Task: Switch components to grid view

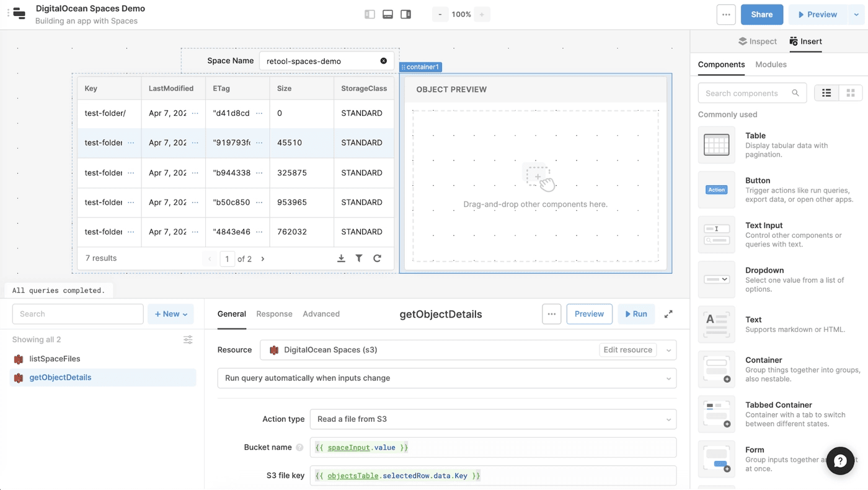Action: pyautogui.click(x=850, y=93)
